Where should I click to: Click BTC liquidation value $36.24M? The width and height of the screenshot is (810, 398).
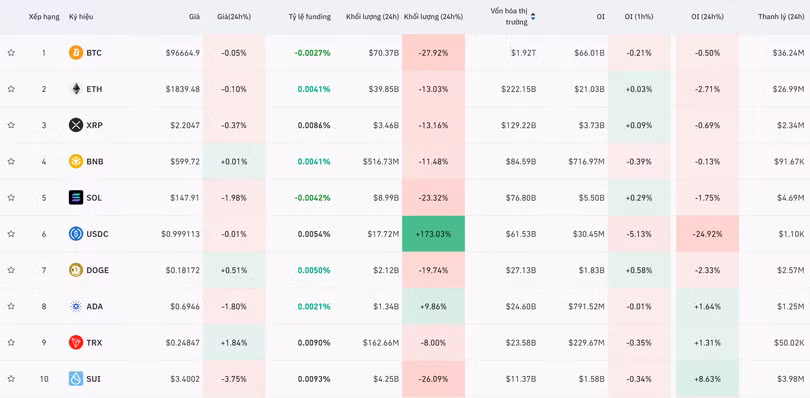tap(788, 53)
